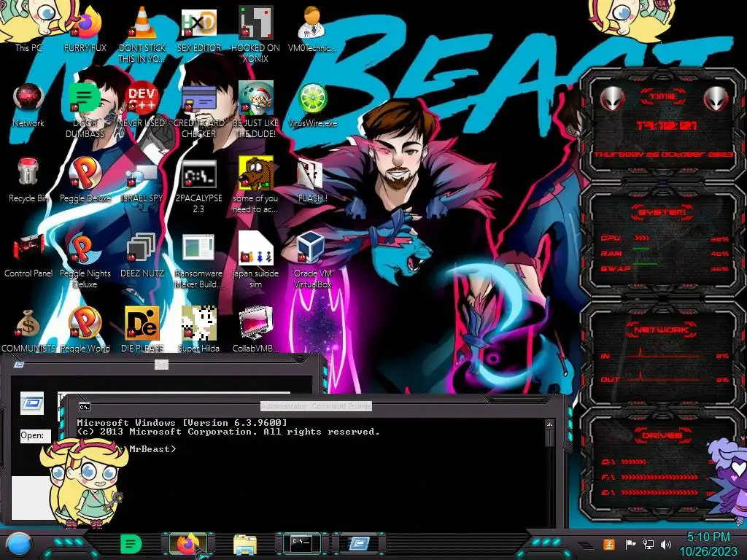Open 2PACALYPSE 2.3 console shortcut
This screenshot has width=747, height=560.
198,186
